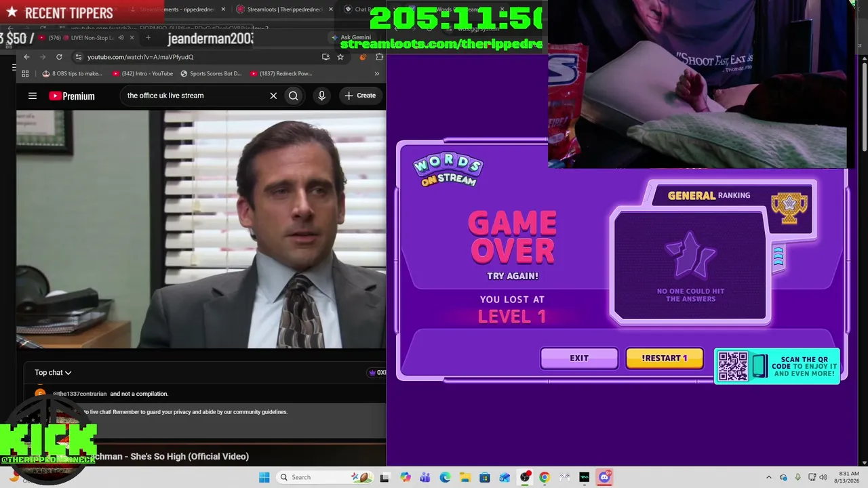The width and height of the screenshot is (868, 488).
Task: Open the '8 OBS tips to make' bookmark
Action: point(72,73)
